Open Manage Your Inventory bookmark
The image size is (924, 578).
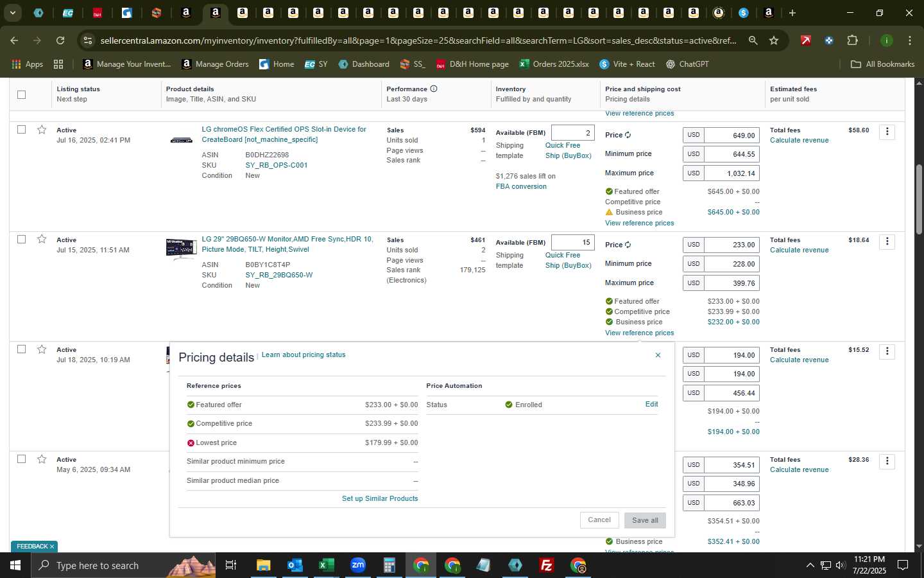pyautogui.click(x=127, y=64)
